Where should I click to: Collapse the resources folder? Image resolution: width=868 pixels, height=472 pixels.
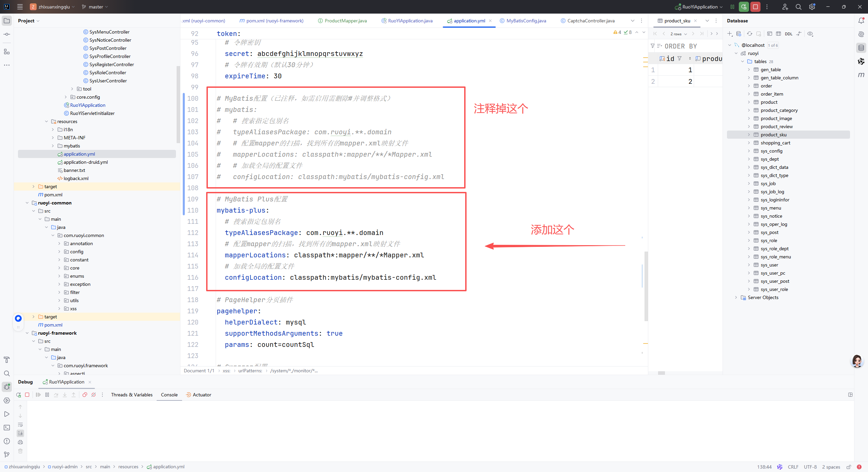pos(46,121)
